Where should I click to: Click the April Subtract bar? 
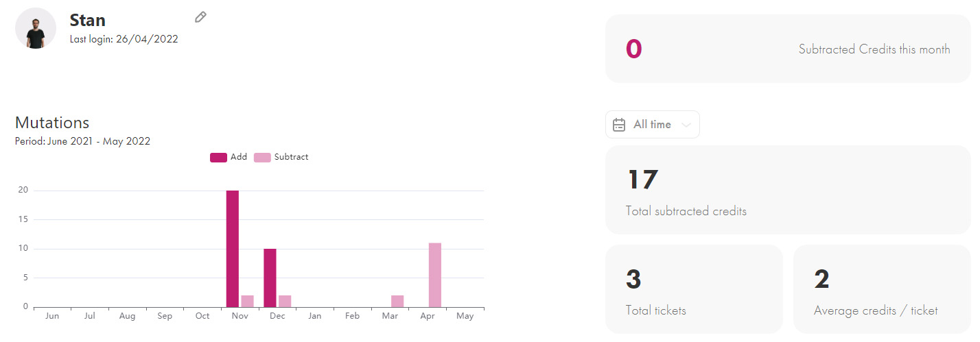(x=435, y=275)
